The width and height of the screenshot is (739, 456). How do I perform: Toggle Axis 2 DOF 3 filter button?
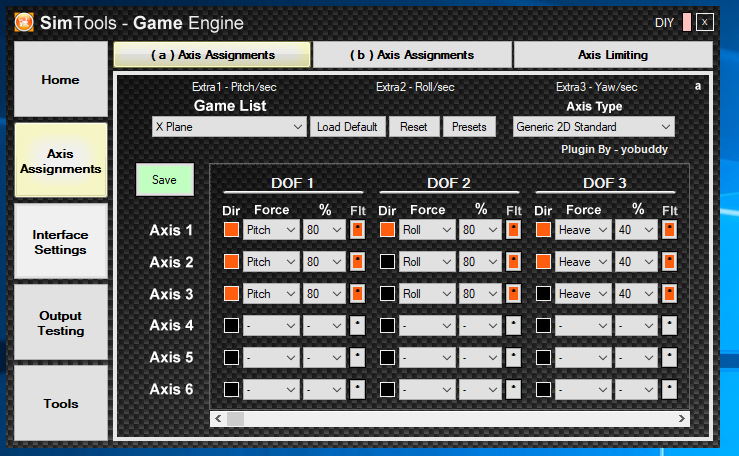669,262
